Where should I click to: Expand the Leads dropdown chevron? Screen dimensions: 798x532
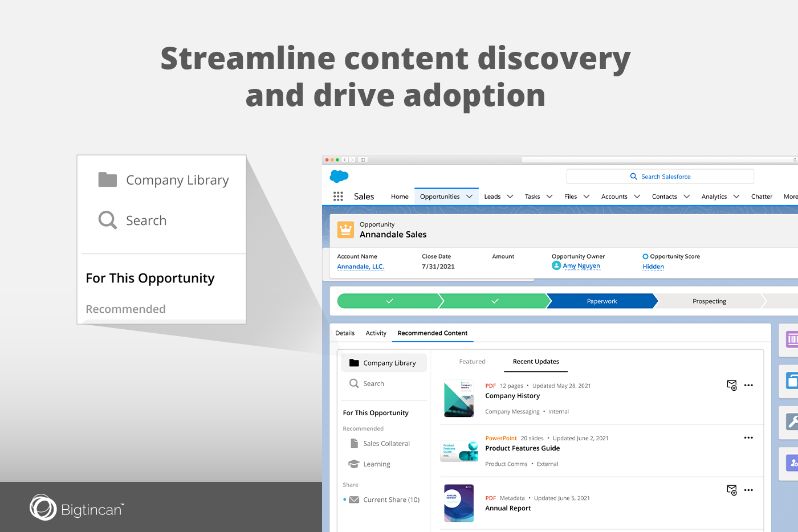click(x=510, y=197)
